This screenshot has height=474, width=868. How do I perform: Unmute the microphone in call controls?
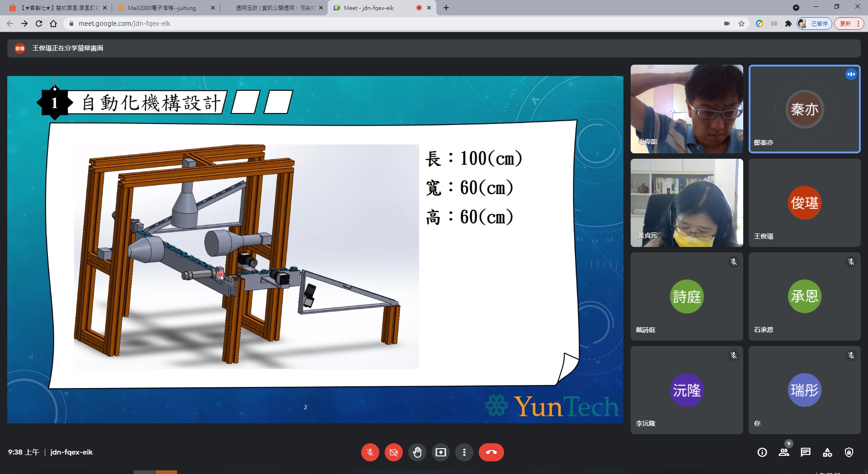coord(370,452)
